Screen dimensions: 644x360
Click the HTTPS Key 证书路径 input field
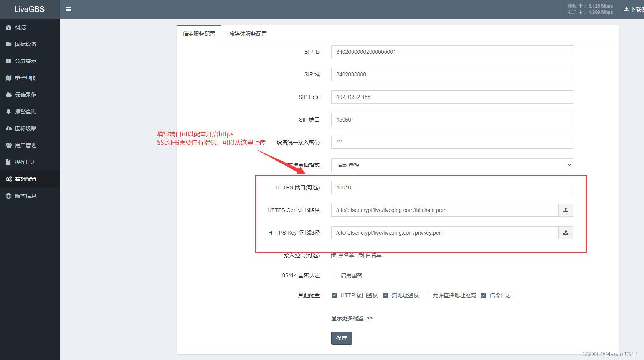pyautogui.click(x=445, y=233)
